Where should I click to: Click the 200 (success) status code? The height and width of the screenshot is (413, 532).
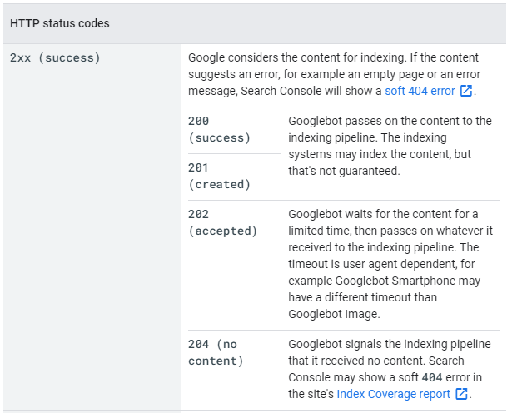(x=219, y=129)
